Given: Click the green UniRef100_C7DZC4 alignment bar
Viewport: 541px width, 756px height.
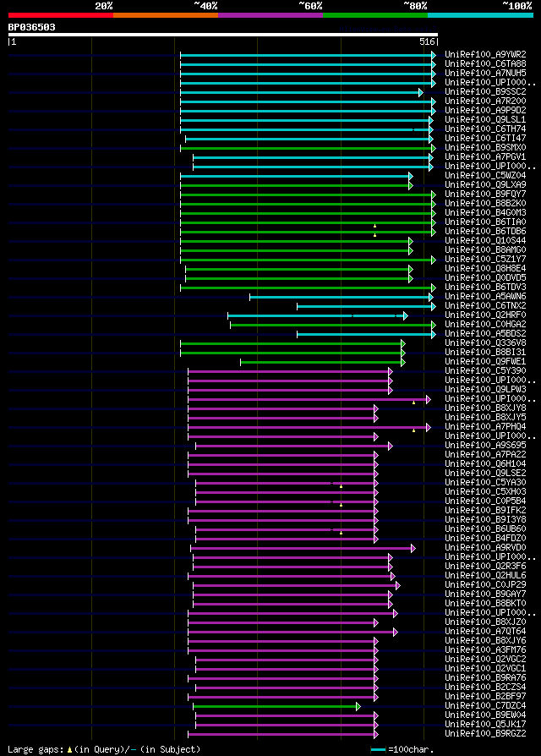Looking at the screenshot, I should (276, 706).
